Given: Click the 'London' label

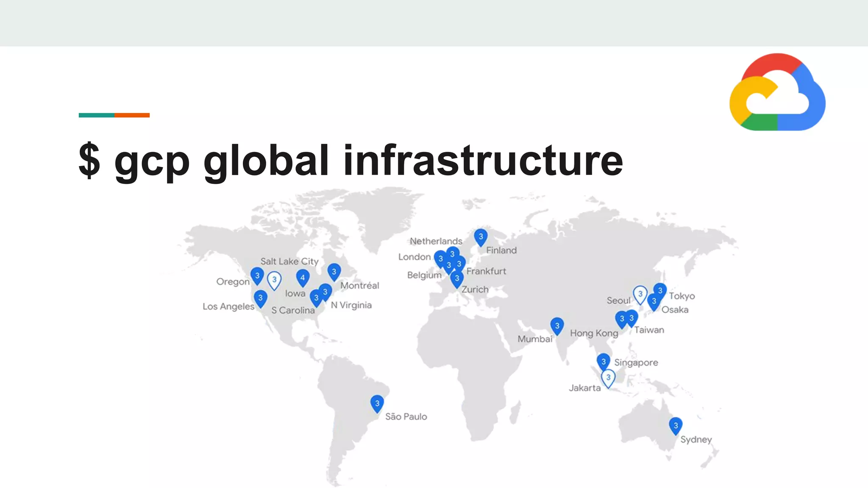Looking at the screenshot, I should 415,257.
